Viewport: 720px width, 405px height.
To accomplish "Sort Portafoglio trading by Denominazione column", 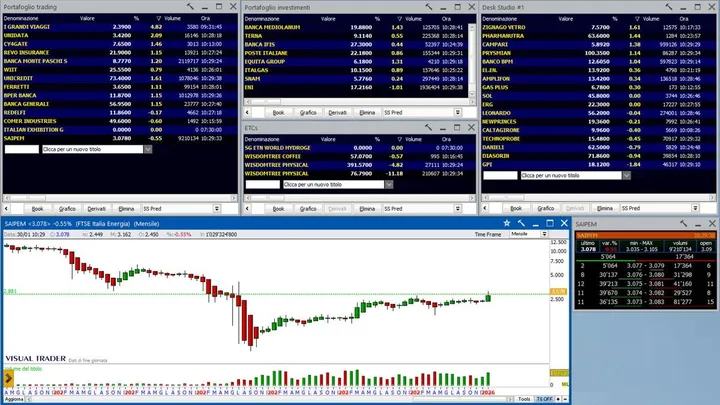I will click(x=21, y=18).
